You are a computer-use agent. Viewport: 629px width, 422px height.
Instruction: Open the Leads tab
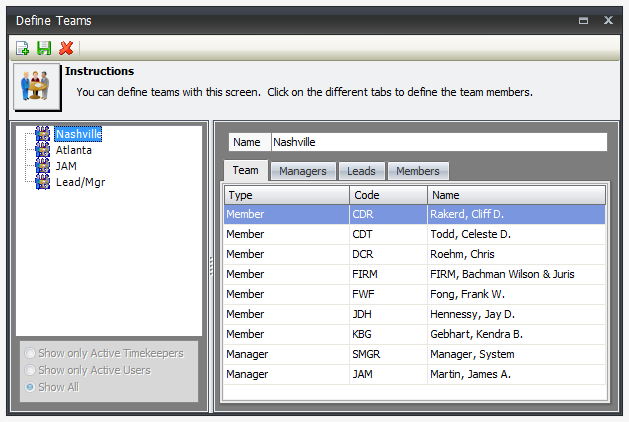[x=361, y=171]
